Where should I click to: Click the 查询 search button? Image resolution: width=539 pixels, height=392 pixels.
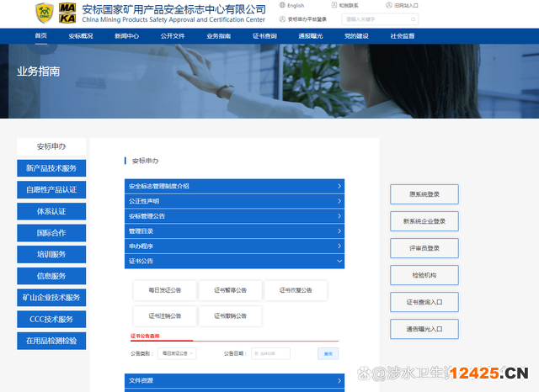click(x=328, y=353)
